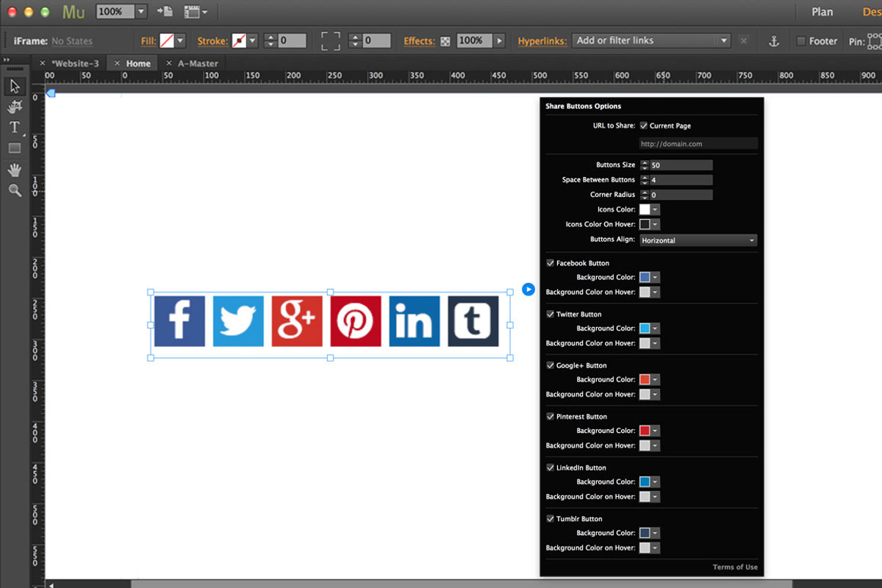882x588 pixels.
Task: Select the Text tool
Action: click(15, 127)
